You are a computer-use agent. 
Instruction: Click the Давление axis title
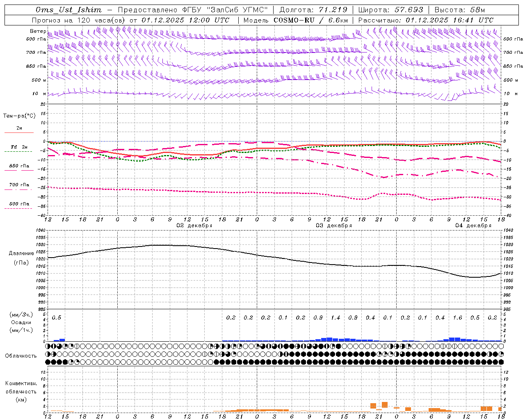pos(21,253)
